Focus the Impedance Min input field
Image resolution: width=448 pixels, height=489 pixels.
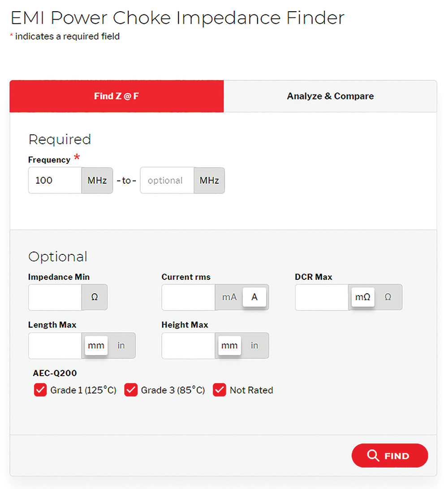55,297
